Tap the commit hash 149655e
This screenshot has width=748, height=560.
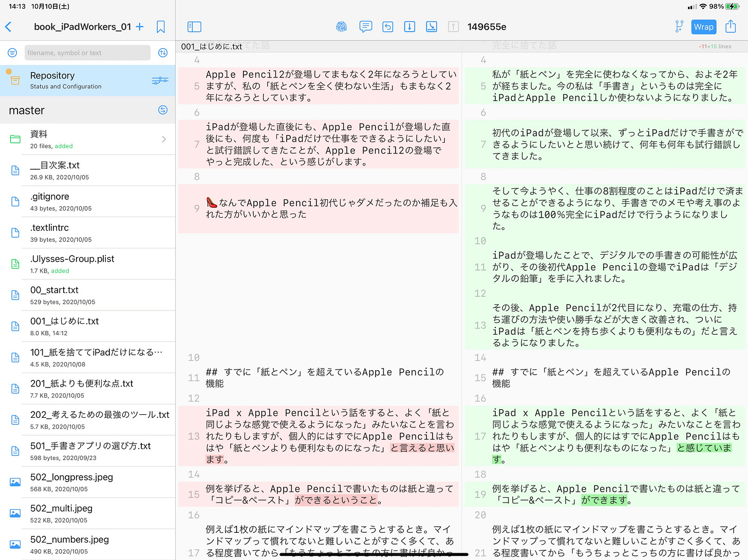coord(487,27)
